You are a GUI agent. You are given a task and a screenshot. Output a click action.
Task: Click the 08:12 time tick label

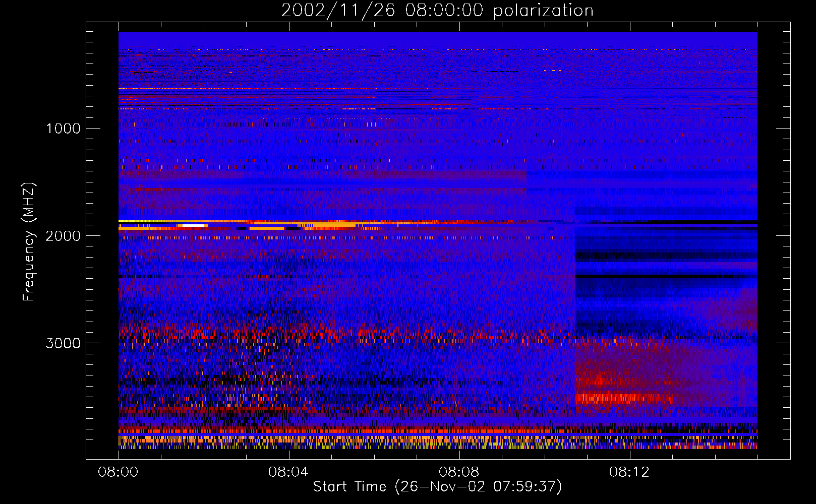pyautogui.click(x=629, y=472)
